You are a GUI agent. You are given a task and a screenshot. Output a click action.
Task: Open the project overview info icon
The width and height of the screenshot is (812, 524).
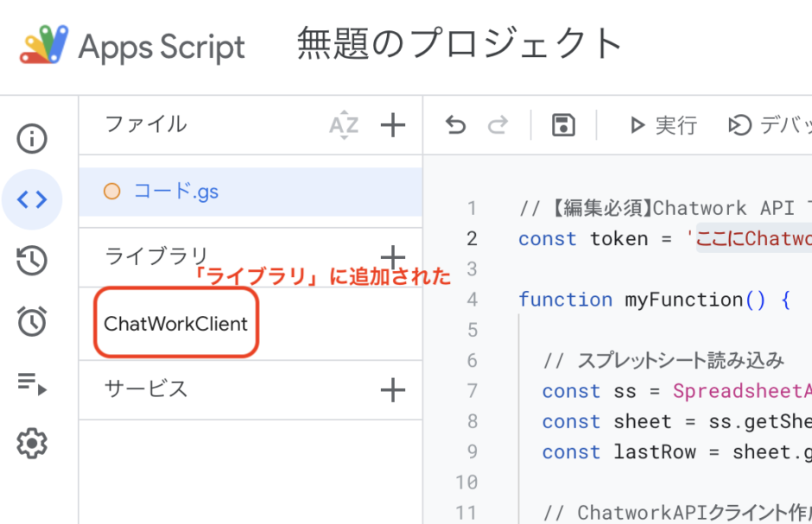33,138
